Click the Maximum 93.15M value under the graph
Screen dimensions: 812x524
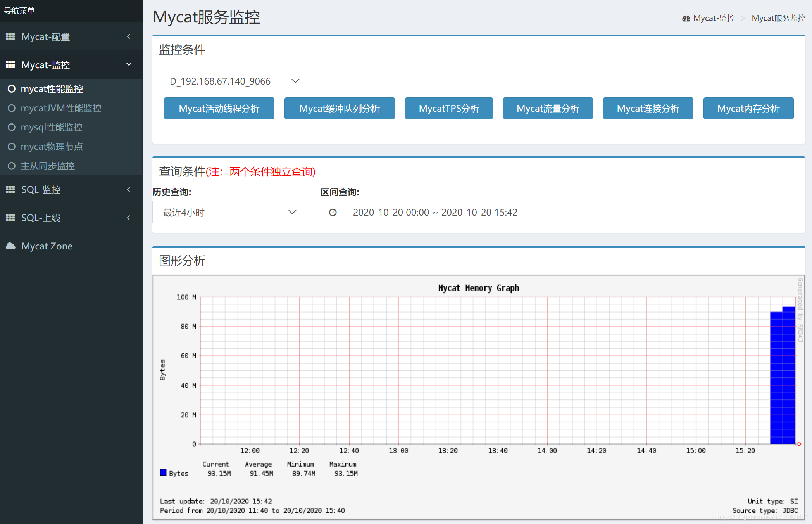click(346, 473)
